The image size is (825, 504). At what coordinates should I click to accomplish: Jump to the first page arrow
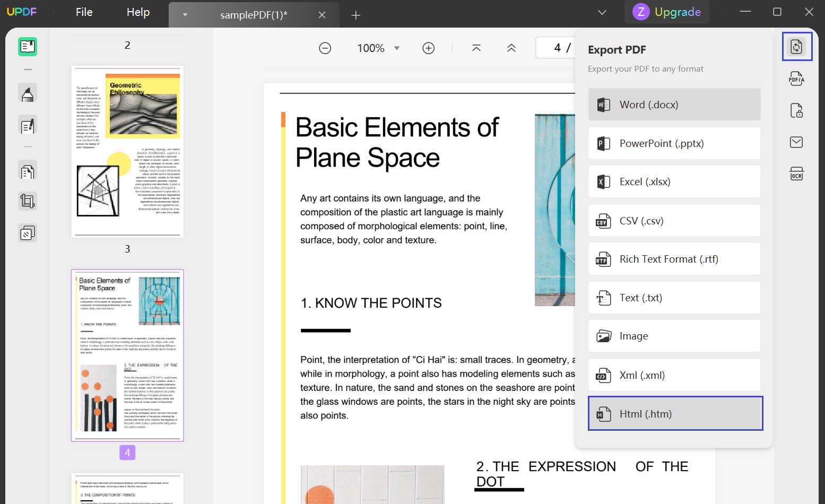click(476, 48)
